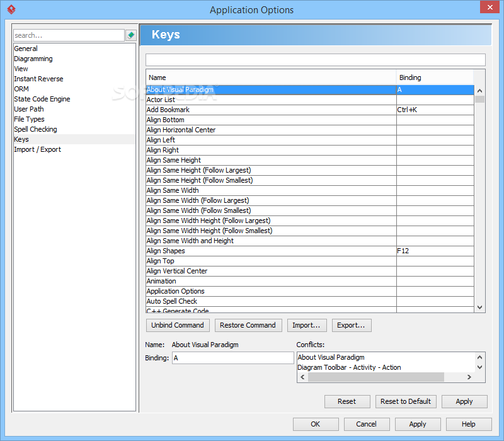
Task: Click Conflicts list scroll down arrow
Action: pyautogui.click(x=479, y=367)
